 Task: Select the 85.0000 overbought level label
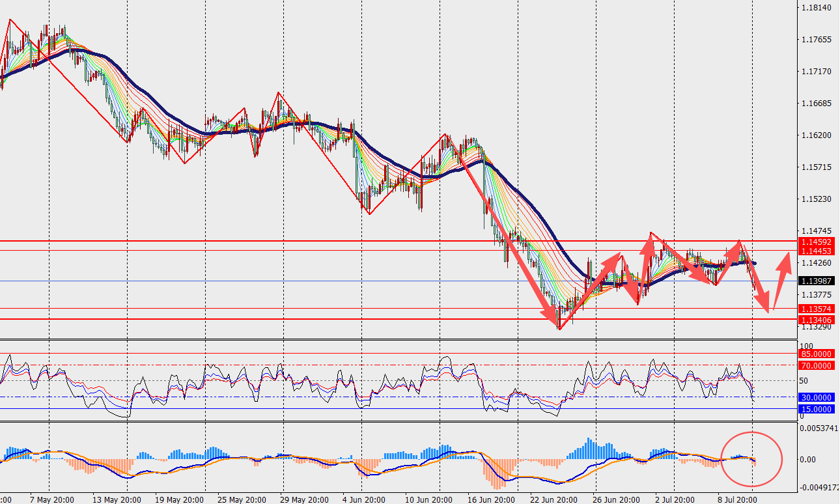(817, 354)
